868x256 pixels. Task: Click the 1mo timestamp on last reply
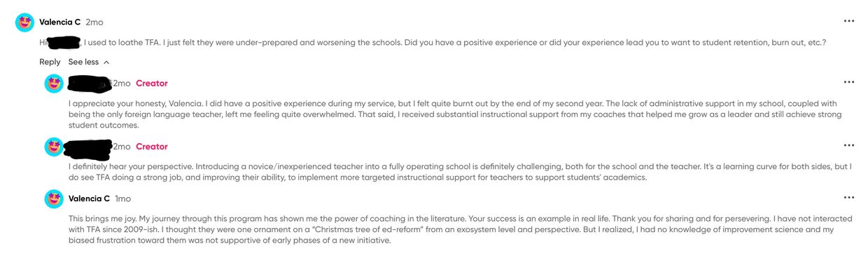[122, 198]
